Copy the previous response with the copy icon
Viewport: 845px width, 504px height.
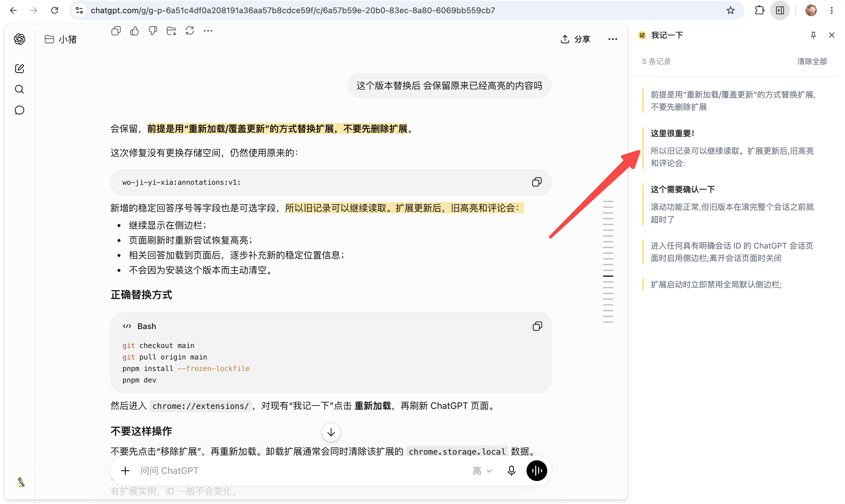116,31
